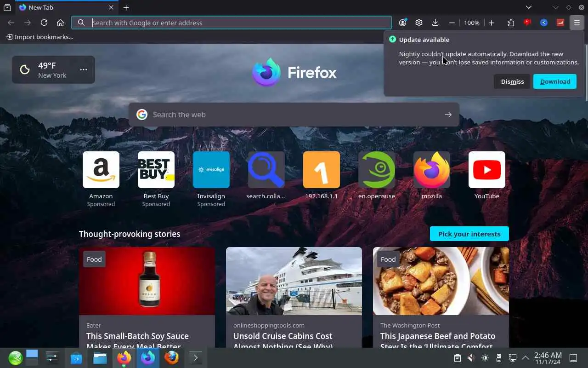Open the Extensions puzzle-piece icon

pyautogui.click(x=511, y=23)
